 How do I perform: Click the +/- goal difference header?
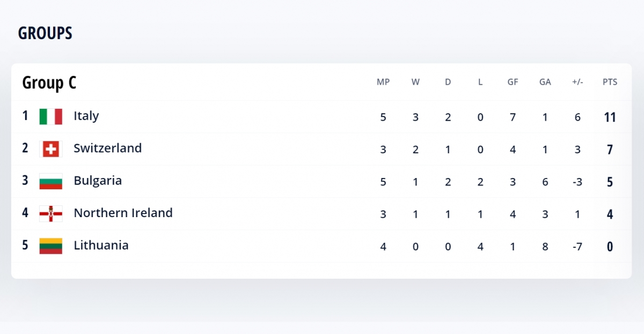(577, 82)
